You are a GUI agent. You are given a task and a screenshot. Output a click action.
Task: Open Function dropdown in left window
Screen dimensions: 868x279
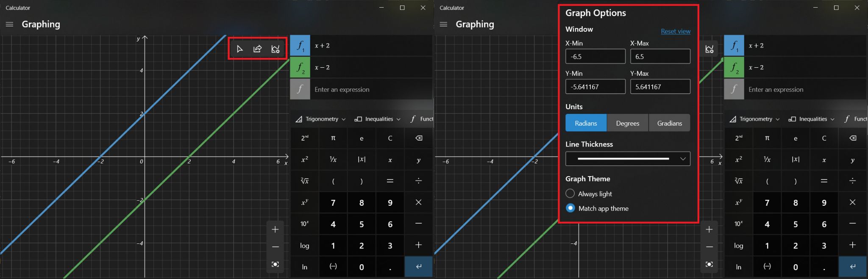tap(421, 119)
